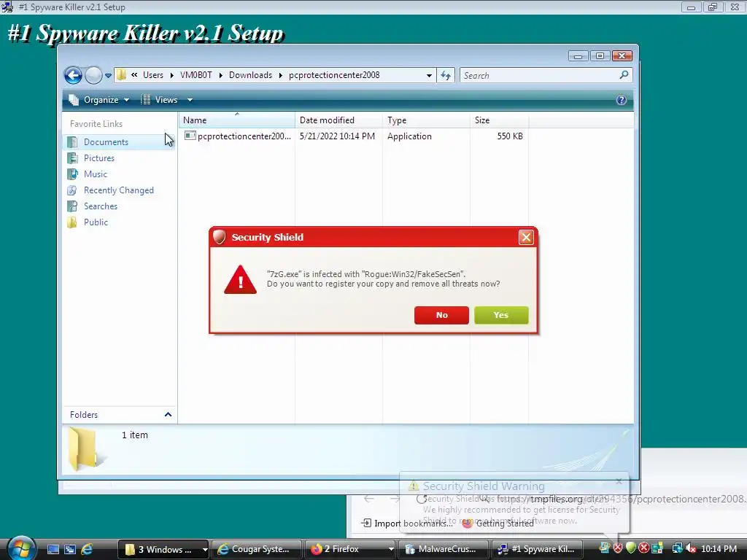This screenshot has height=560, width=747.
Task: Open the 3 Windows group dropdown arrow
Action: (205, 550)
